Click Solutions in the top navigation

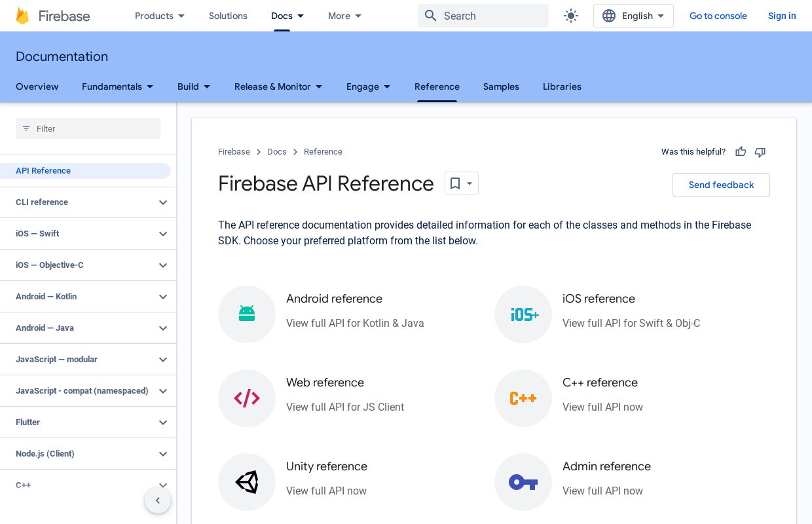click(228, 16)
